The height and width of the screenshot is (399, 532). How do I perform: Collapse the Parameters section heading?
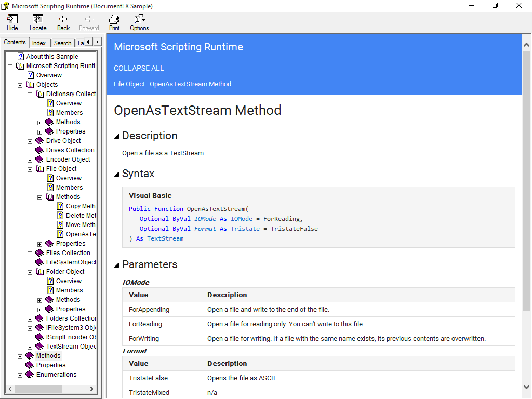[117, 265]
